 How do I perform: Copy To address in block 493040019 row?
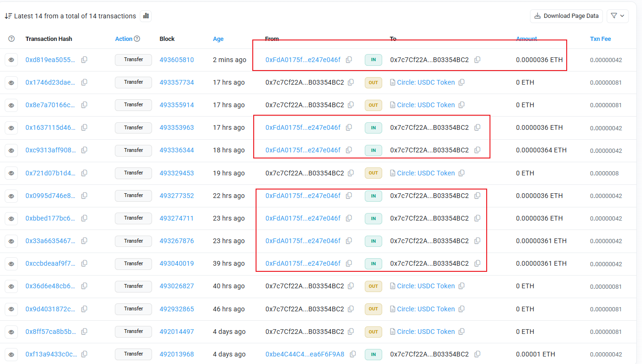tap(477, 263)
